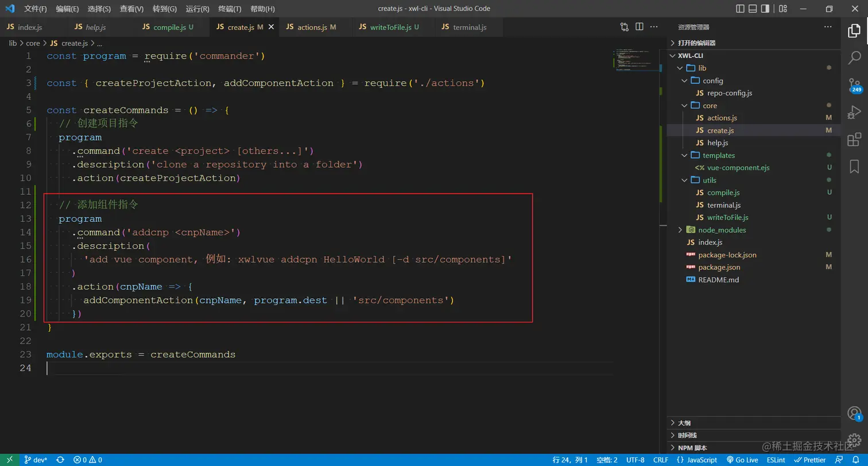Click the compare changes icon in editor toolbar
The height and width of the screenshot is (466, 868).
(625, 27)
